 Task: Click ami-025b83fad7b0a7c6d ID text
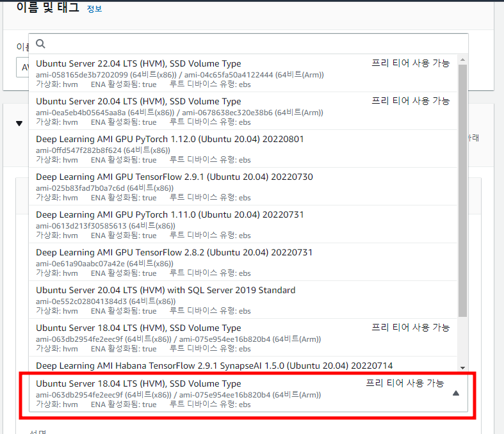[x=80, y=188]
